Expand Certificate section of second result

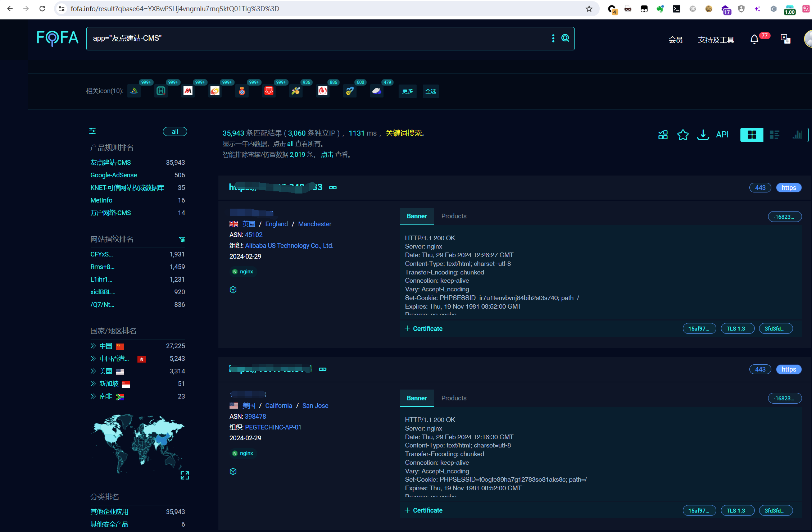pyautogui.click(x=423, y=510)
